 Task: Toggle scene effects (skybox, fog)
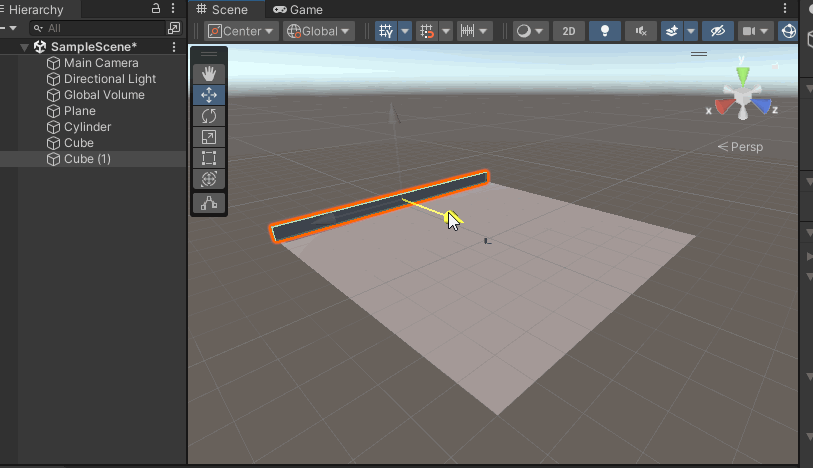click(x=672, y=31)
